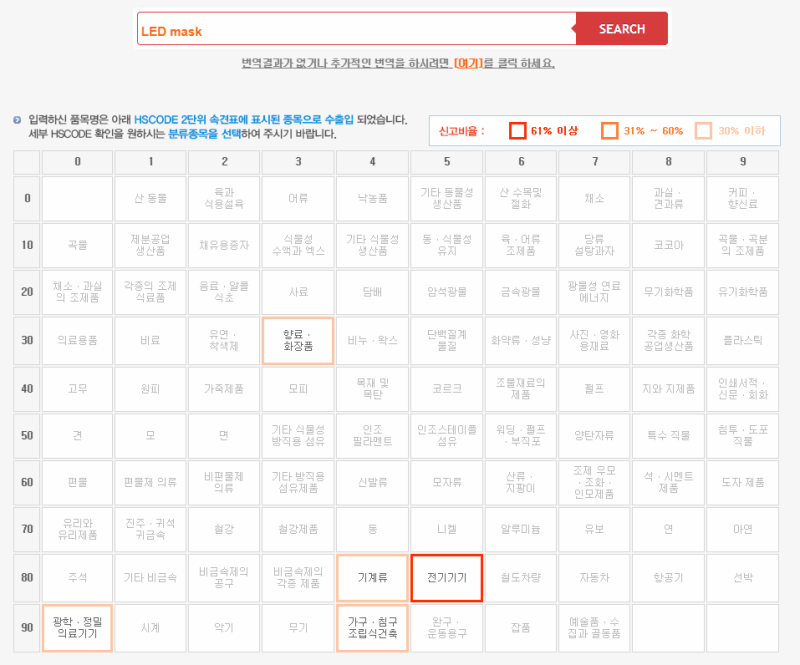Check the 61% 이상 report ratio checkbox

[518, 130]
